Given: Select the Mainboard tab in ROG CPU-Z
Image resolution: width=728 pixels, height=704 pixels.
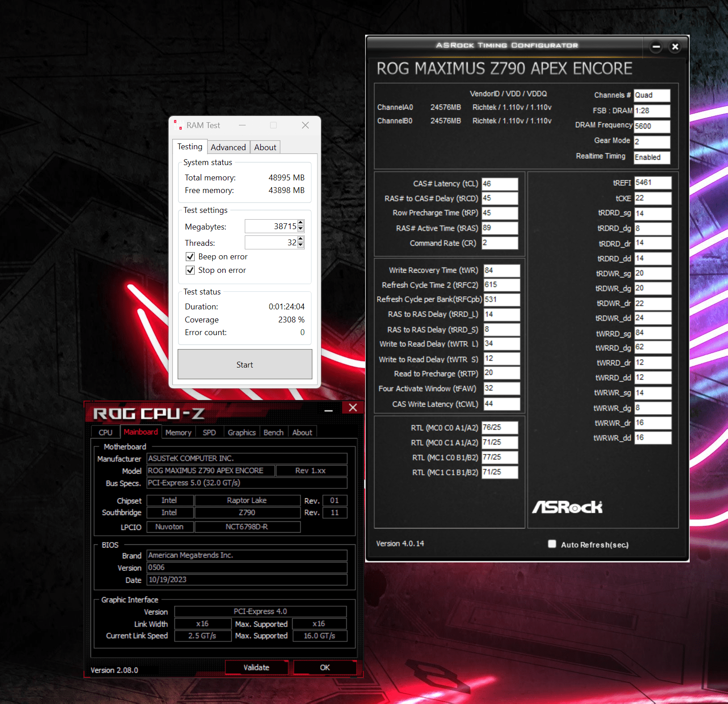Looking at the screenshot, I should click(x=141, y=432).
